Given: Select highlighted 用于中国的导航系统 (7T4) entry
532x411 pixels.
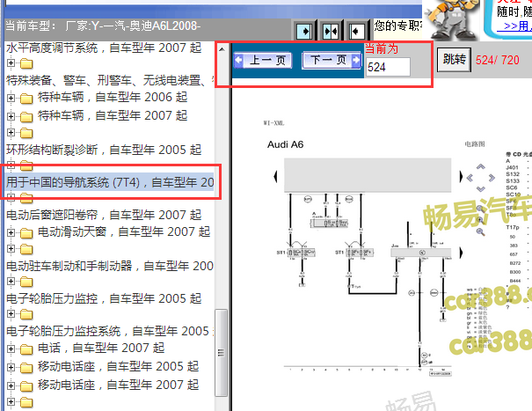Looking at the screenshot, I should pyautogui.click(x=110, y=182).
